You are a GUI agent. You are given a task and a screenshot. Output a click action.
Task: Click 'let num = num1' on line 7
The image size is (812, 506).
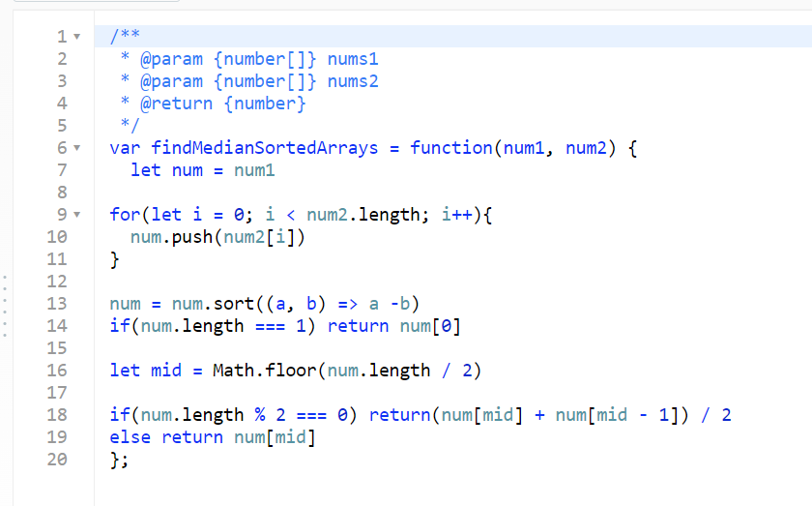[x=202, y=170]
